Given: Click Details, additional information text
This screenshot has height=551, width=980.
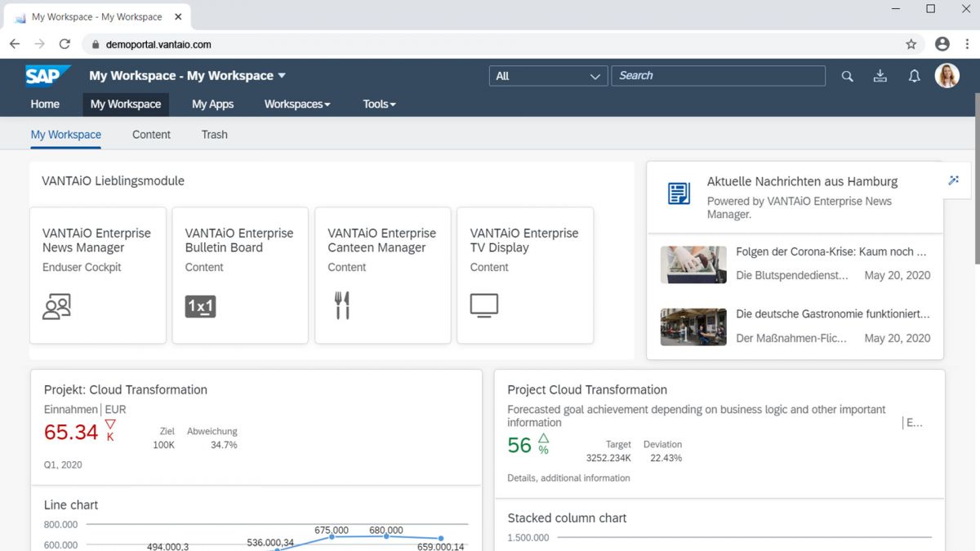Looking at the screenshot, I should click(x=568, y=478).
